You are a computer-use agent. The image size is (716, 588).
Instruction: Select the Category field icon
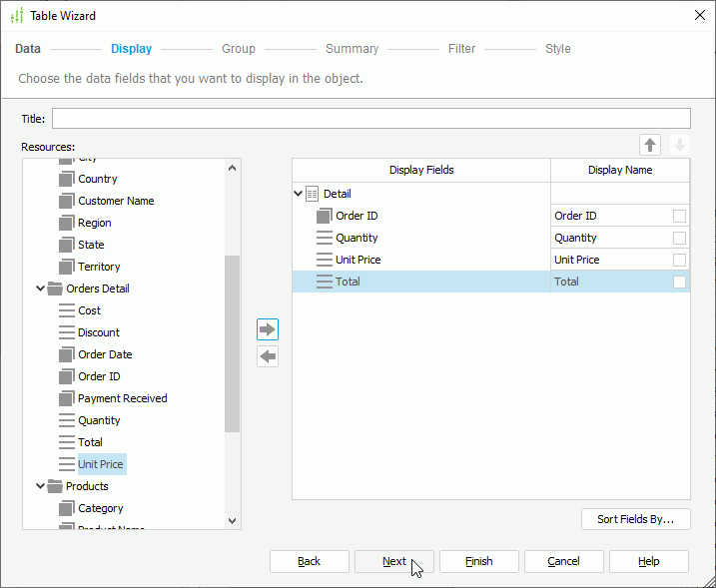click(67, 508)
